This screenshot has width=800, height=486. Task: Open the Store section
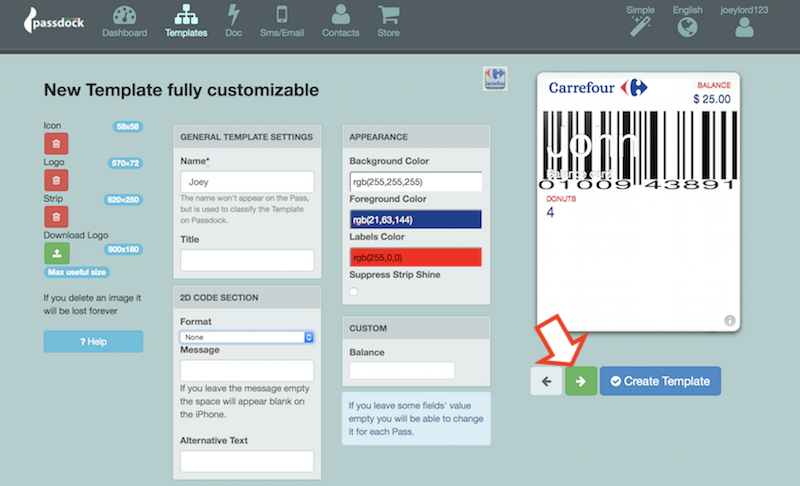388,21
